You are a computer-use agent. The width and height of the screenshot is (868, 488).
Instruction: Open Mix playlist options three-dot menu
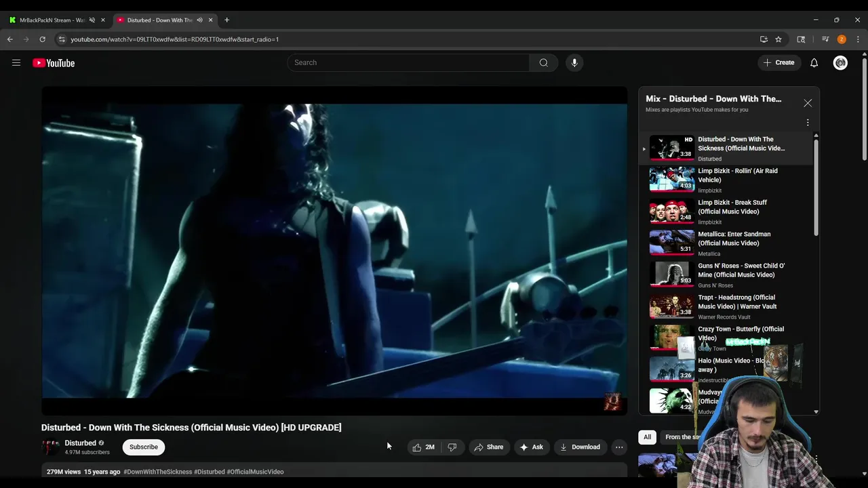coord(808,123)
